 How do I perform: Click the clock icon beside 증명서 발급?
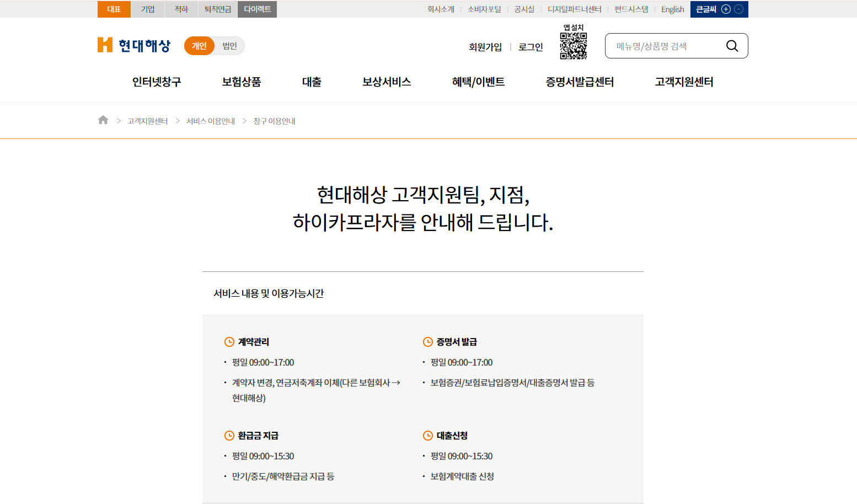pyautogui.click(x=428, y=342)
